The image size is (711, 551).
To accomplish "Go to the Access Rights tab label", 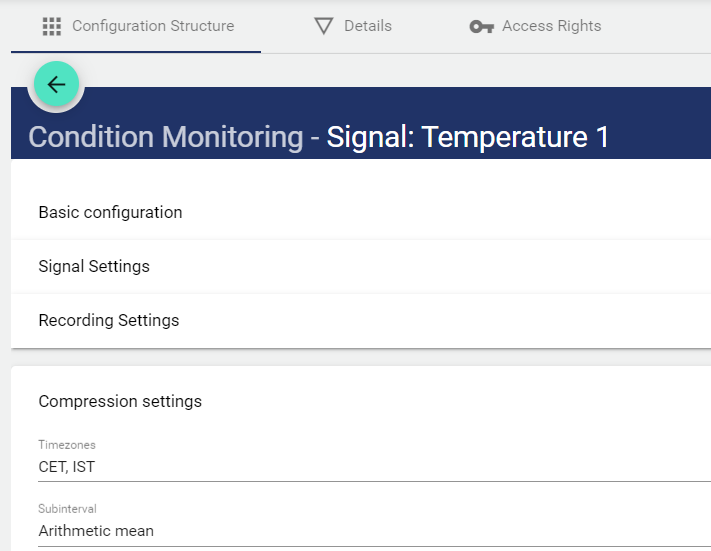I will [x=551, y=26].
